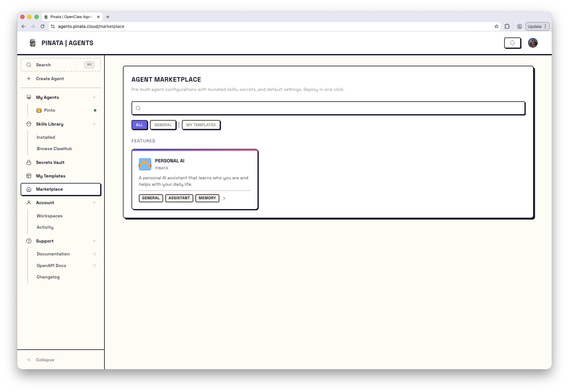Open Browse ClawHub in sidebar
This screenshot has height=392, width=569.
tap(54, 149)
